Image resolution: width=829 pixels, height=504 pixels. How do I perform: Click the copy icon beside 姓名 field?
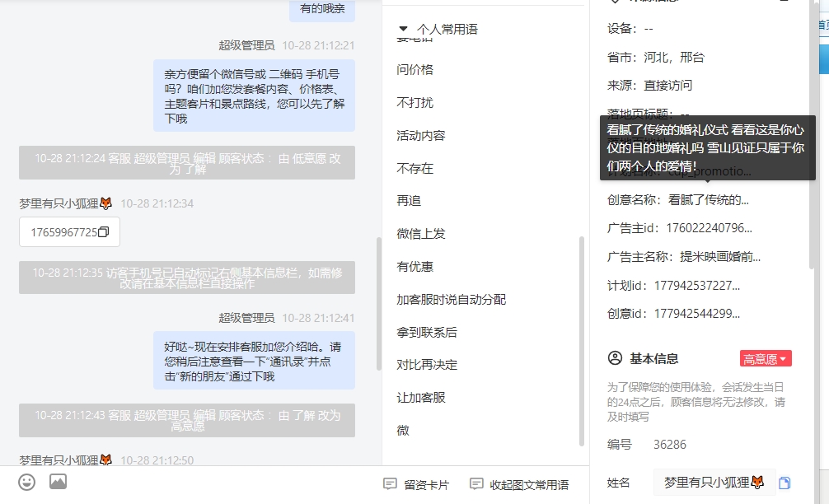click(785, 483)
